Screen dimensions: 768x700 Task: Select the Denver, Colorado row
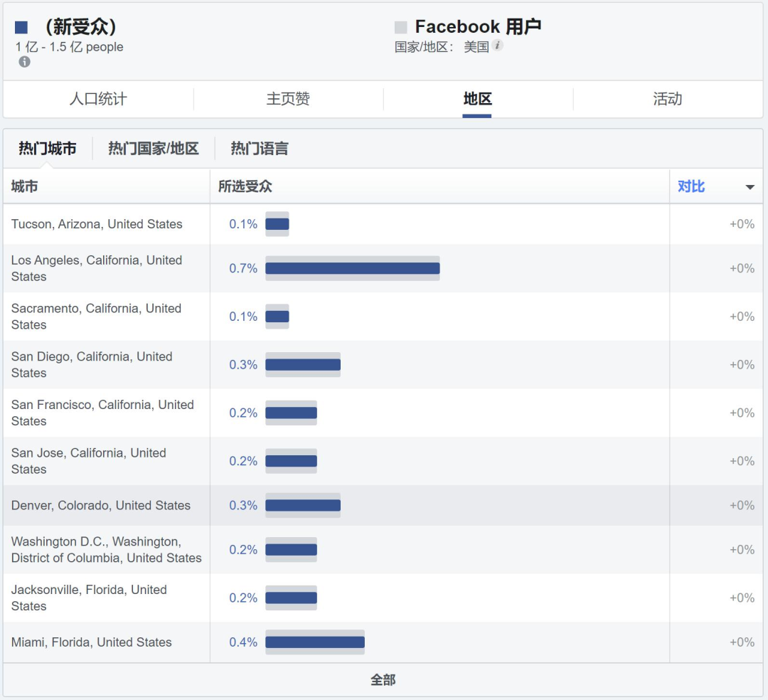tap(101, 506)
